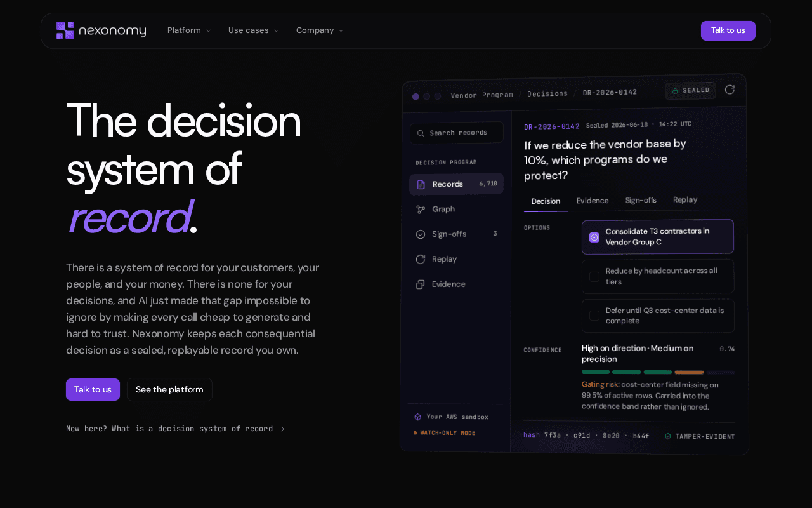This screenshot has width=812, height=508.
Task: Click the Sign-offs count 3
Action: [495, 234]
